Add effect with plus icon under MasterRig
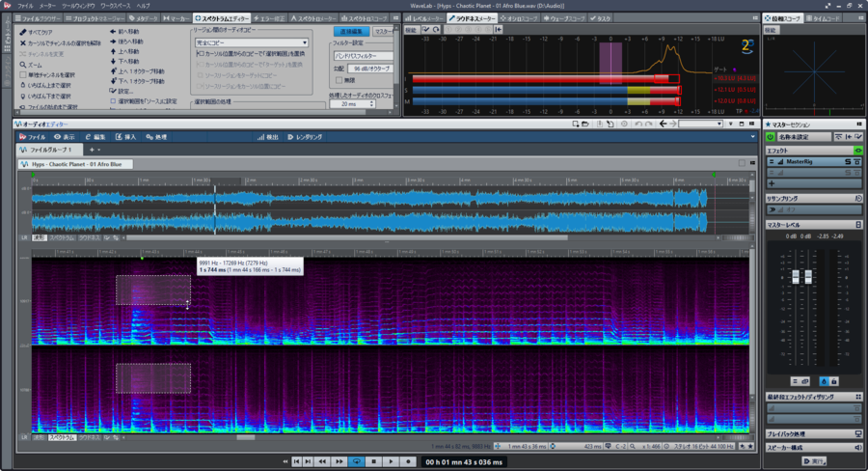Image resolution: width=868 pixels, height=471 pixels. 772,183
